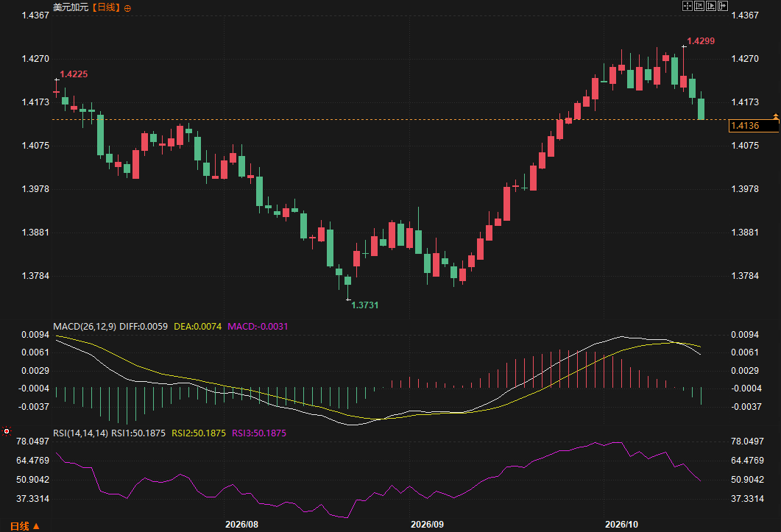This screenshot has height=532, width=781.
Task: Click the DIFF:0.0059 value
Action: (x=144, y=326)
